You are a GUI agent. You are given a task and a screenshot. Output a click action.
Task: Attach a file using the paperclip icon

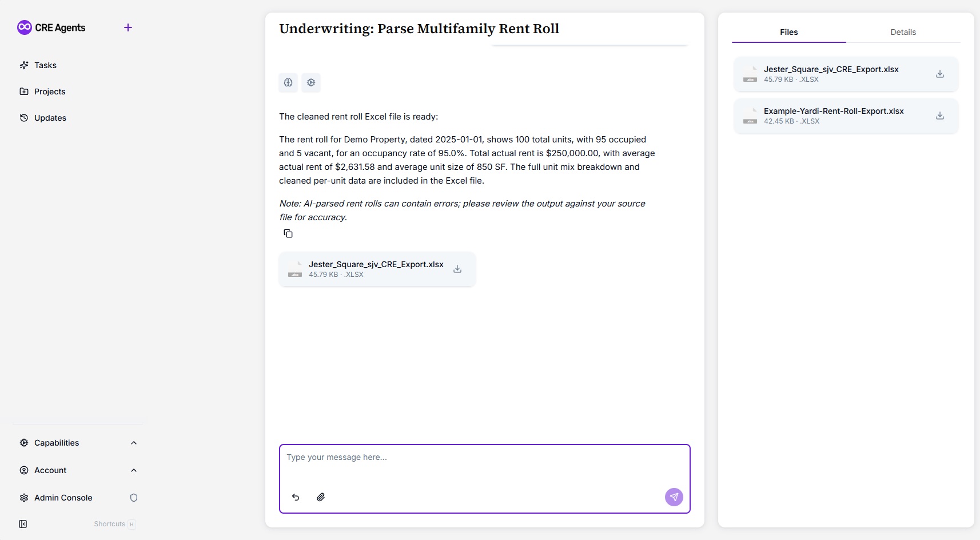tap(321, 497)
